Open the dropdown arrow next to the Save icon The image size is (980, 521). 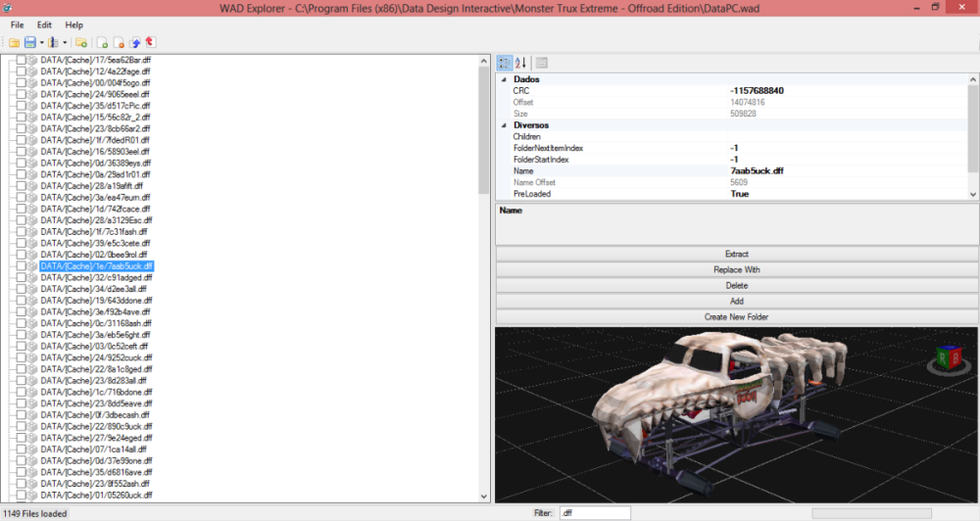[42, 42]
